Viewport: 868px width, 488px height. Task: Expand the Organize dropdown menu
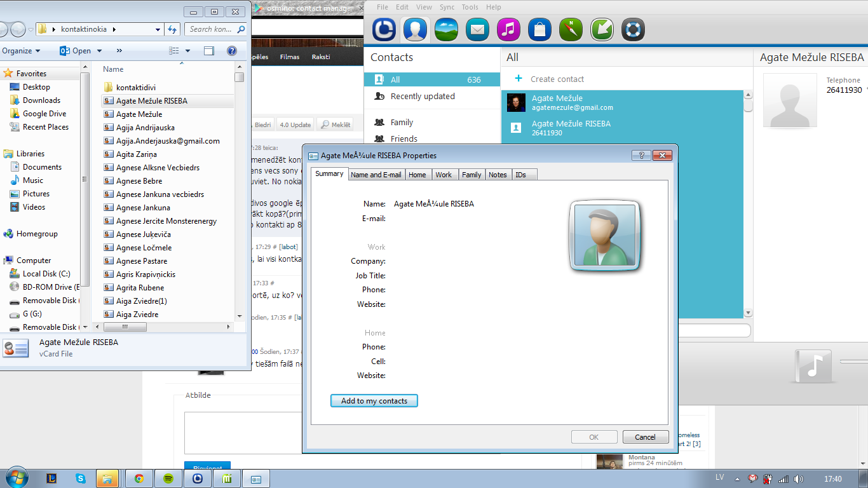tap(21, 51)
